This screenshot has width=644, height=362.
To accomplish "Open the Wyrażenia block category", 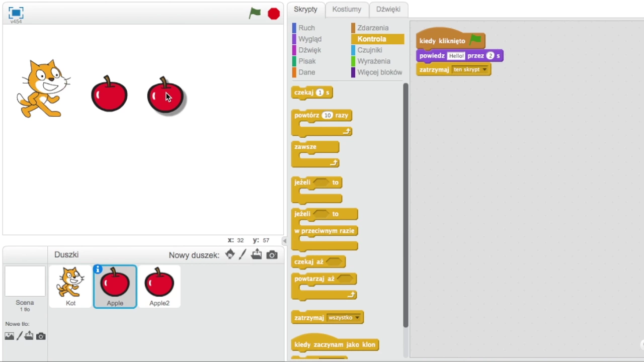I will coord(374,61).
